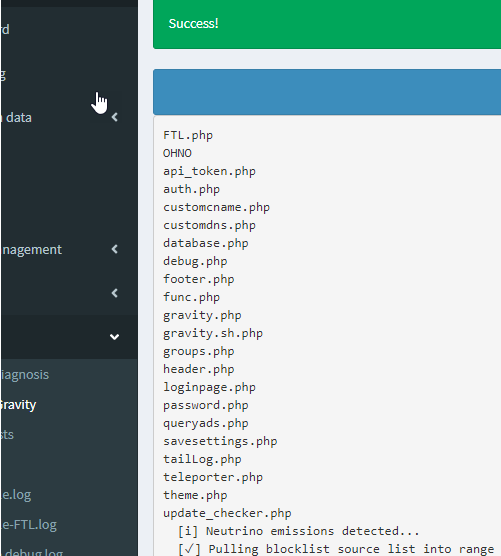The height and width of the screenshot is (556, 501).
Task: Click the 'Neutrino emissions detected...' line
Action: (299, 531)
